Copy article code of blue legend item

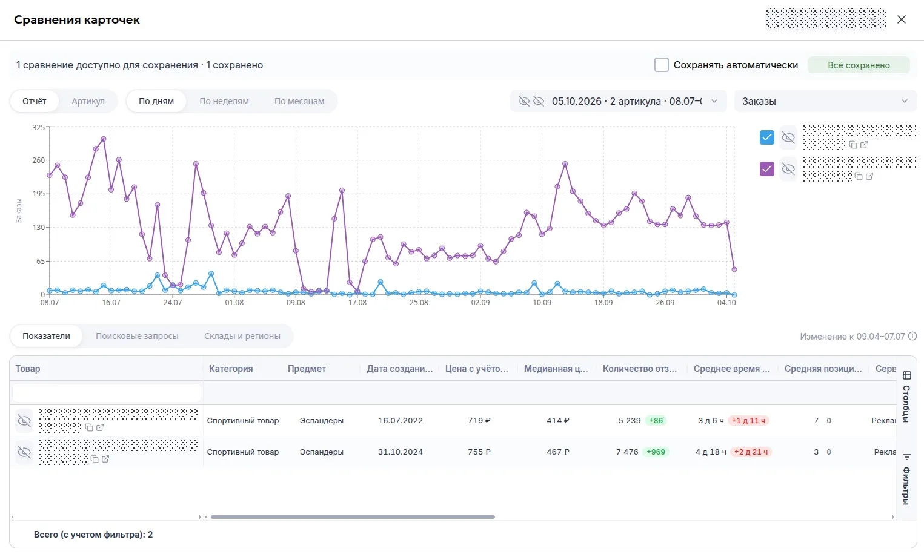click(x=853, y=145)
